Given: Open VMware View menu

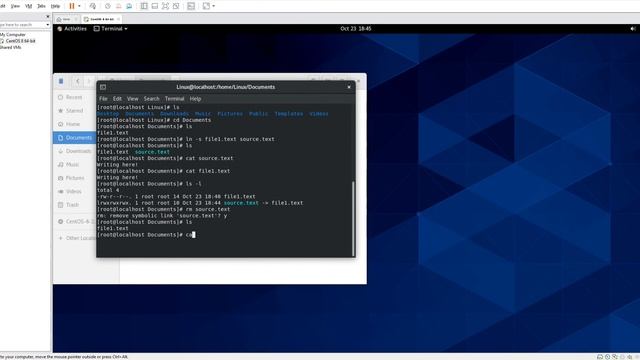Looking at the screenshot, I should (15, 6).
